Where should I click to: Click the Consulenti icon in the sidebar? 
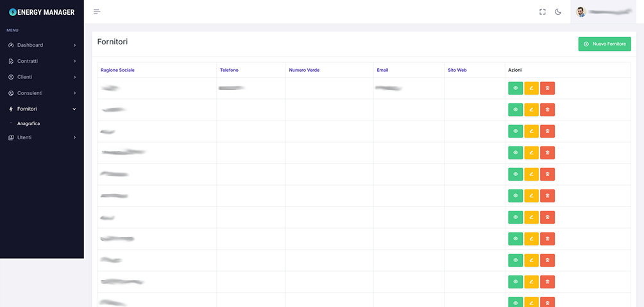point(11,93)
